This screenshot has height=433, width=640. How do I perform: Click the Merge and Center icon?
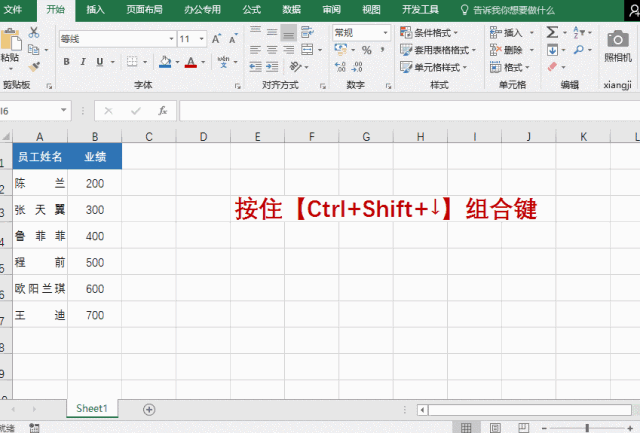(307, 50)
